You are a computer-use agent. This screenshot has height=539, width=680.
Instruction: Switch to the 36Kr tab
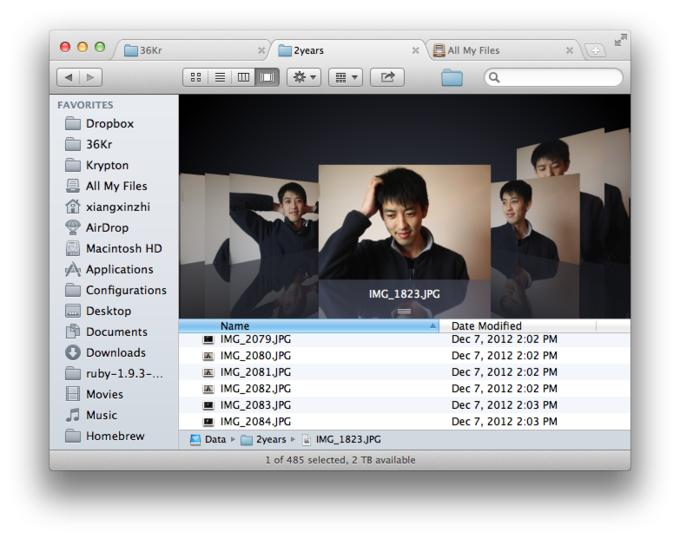(191, 50)
